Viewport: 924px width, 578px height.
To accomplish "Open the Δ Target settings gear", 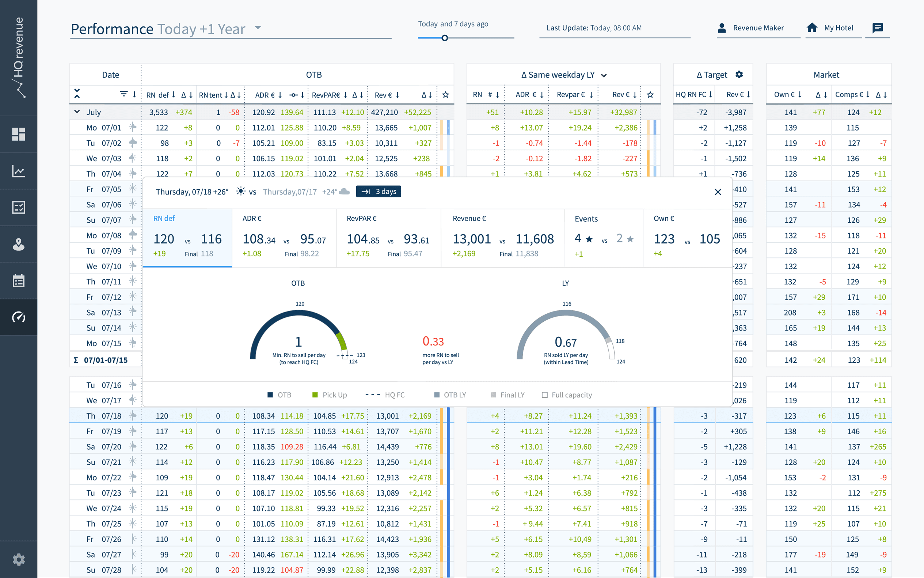I will coord(739,75).
